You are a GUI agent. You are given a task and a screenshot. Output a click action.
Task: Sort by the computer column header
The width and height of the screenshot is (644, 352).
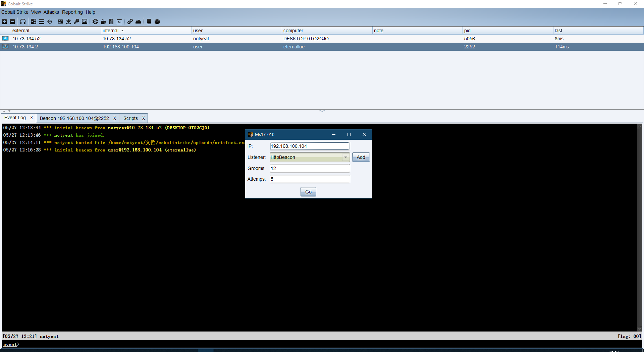(327, 31)
